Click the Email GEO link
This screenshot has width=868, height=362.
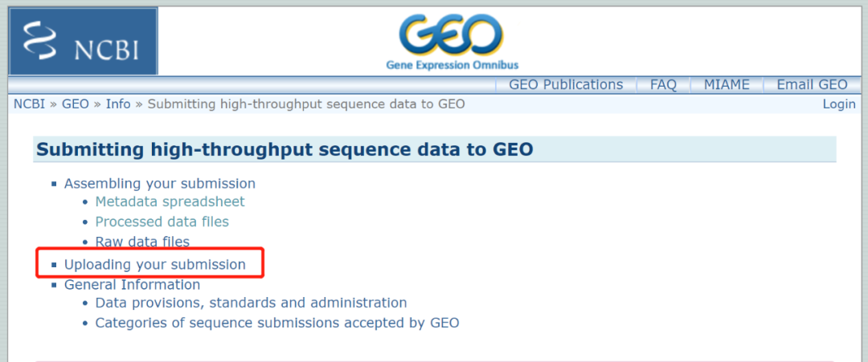(812, 85)
